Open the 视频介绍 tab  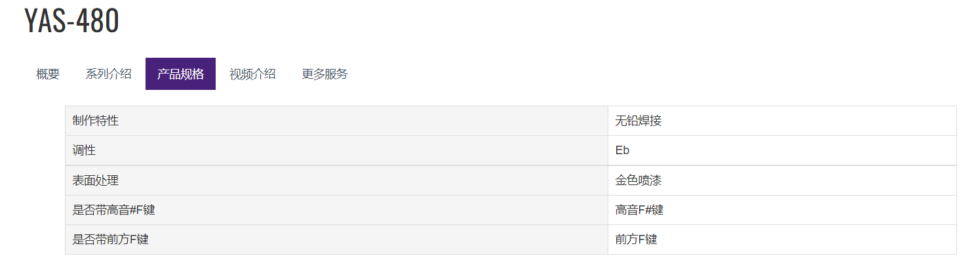[x=252, y=74]
